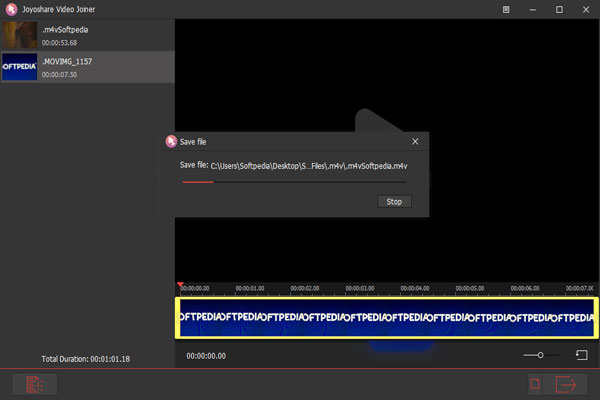Click the red playhead marker on timeline
Viewport: 600px width, 400px height.
[180, 286]
